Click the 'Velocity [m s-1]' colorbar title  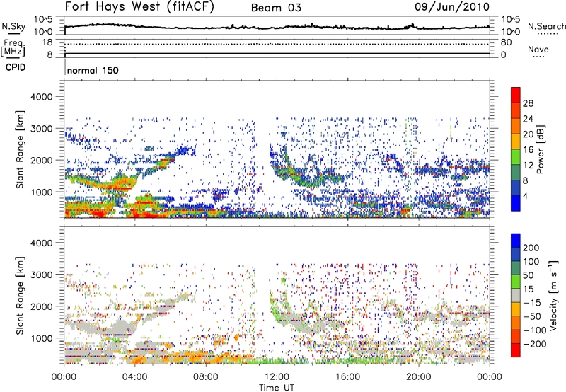click(553, 295)
